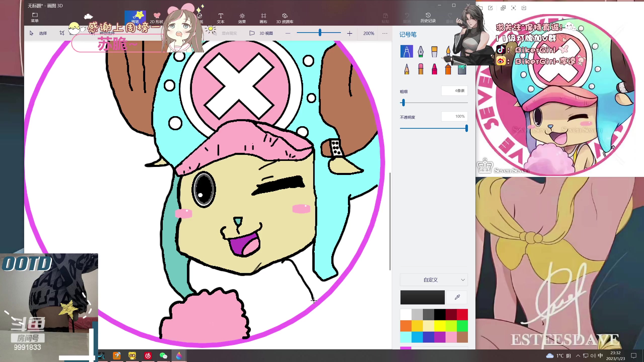This screenshot has width=644, height=362.
Task: Click the 100% opacity input field
Action: (x=454, y=116)
